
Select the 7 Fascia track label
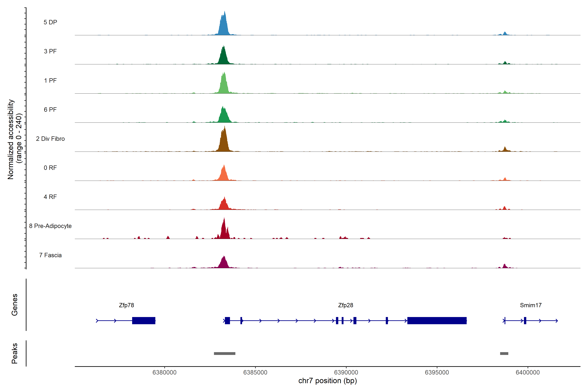[50, 255]
